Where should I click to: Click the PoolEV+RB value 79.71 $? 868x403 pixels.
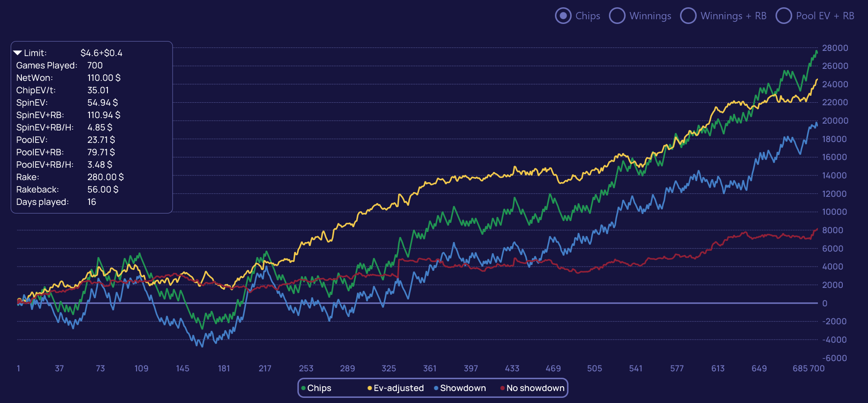(x=101, y=152)
